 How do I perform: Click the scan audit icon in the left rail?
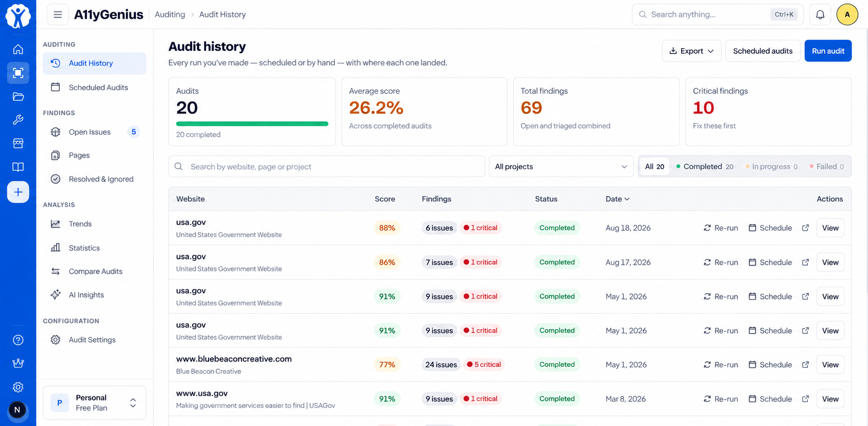point(18,73)
